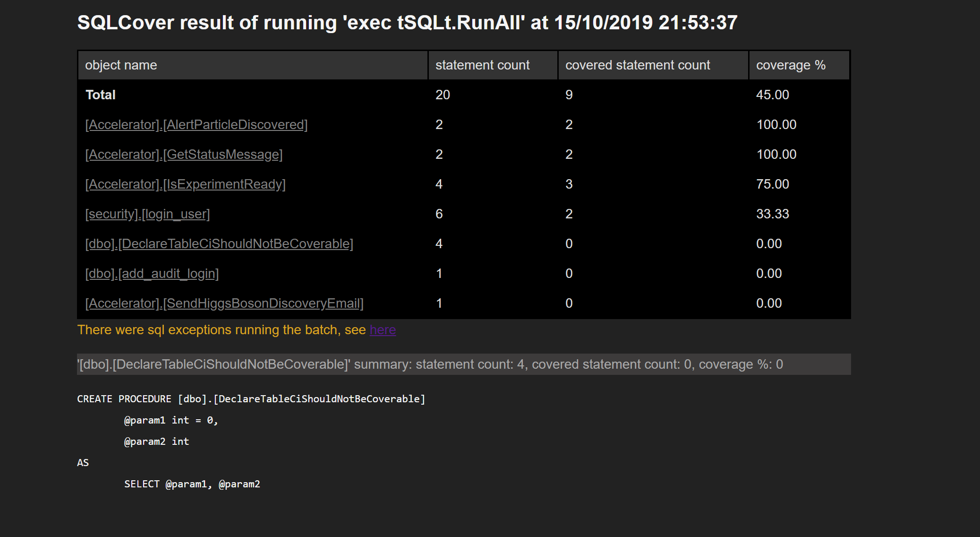Click the 'AS' keyword code line
The image size is (980, 537).
click(x=83, y=463)
